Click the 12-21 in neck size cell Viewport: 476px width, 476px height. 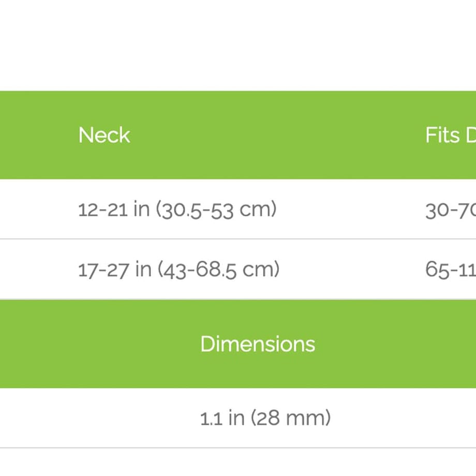(x=177, y=210)
